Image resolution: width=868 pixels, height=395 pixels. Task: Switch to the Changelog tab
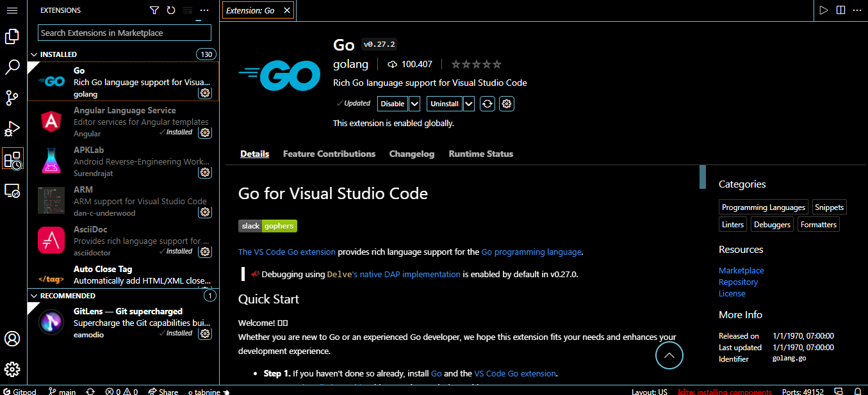pyautogui.click(x=412, y=154)
